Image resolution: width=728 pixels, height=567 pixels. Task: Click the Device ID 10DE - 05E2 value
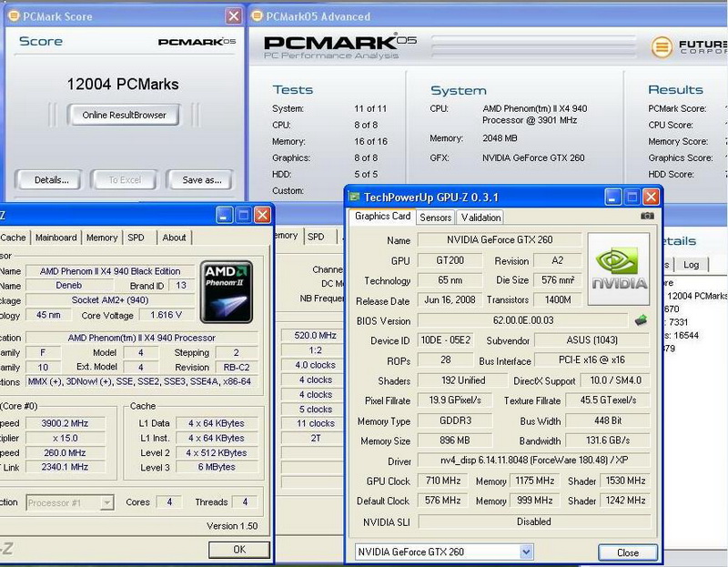point(445,339)
